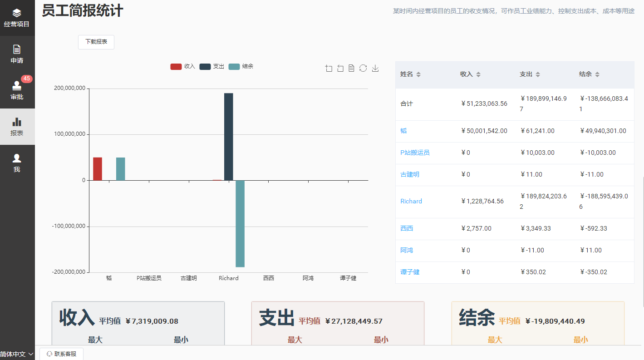This screenshot has width=644, height=360.
Task: Click income average ￥7,319,009.08 value
Action: point(152,321)
